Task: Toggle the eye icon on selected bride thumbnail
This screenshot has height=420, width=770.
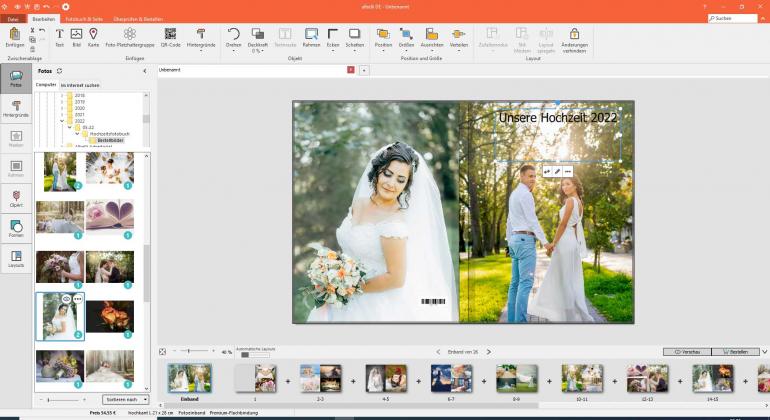Action: [x=66, y=299]
